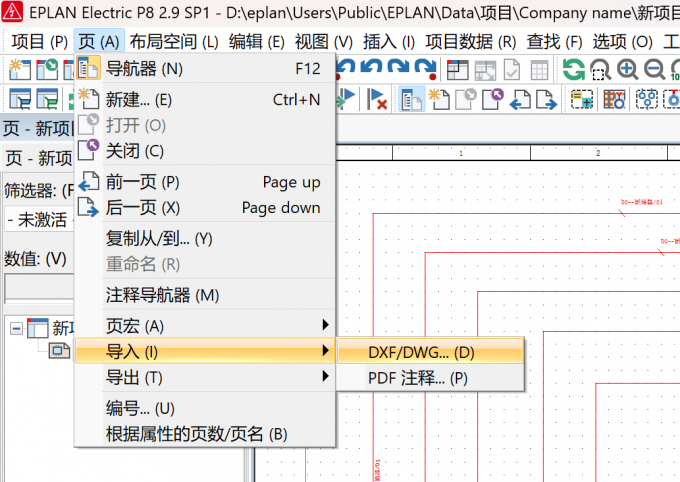The width and height of the screenshot is (680, 482).
Task: Open the 选项 (O) menu
Action: (622, 42)
